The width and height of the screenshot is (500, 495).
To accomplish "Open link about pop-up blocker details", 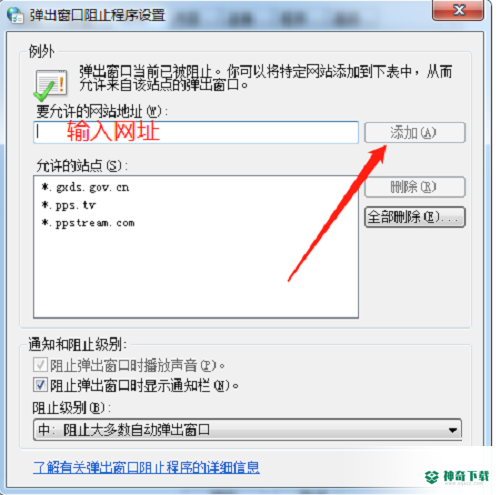I will (x=146, y=467).
